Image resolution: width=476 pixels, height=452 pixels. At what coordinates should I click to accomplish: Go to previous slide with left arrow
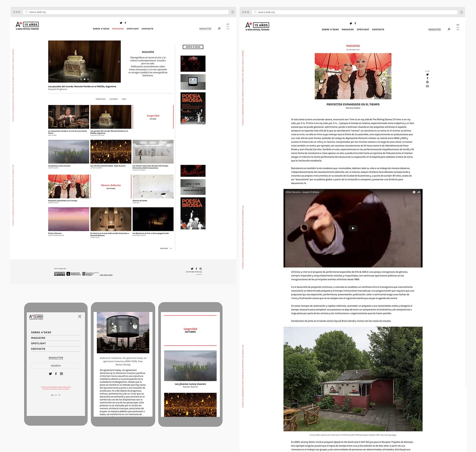point(50,62)
